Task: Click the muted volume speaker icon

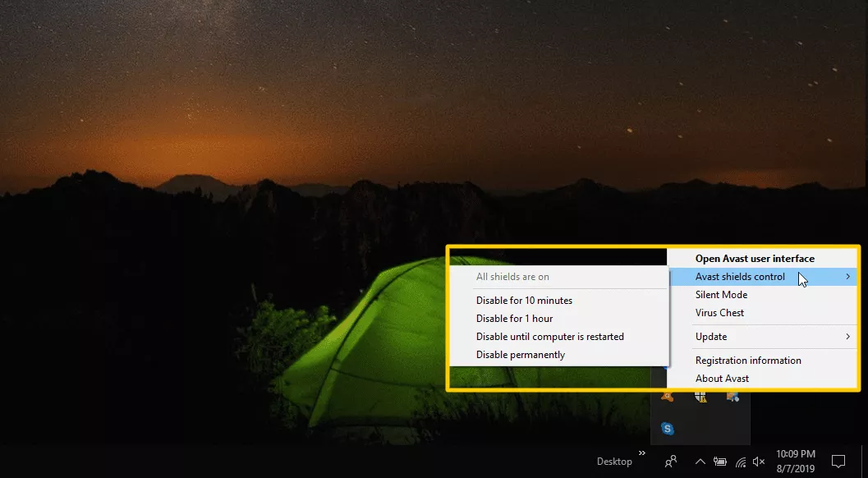Action: tap(759, 462)
